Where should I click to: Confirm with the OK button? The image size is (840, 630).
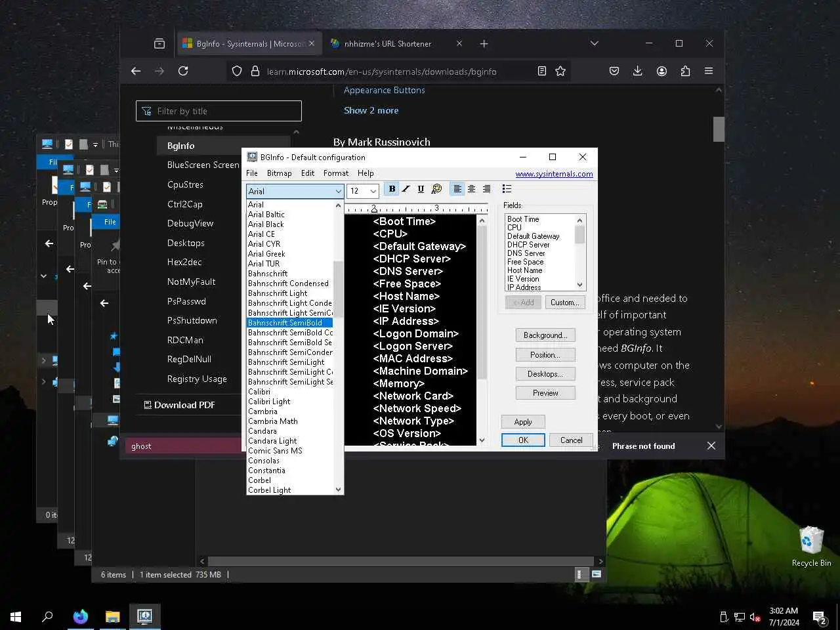(523, 440)
